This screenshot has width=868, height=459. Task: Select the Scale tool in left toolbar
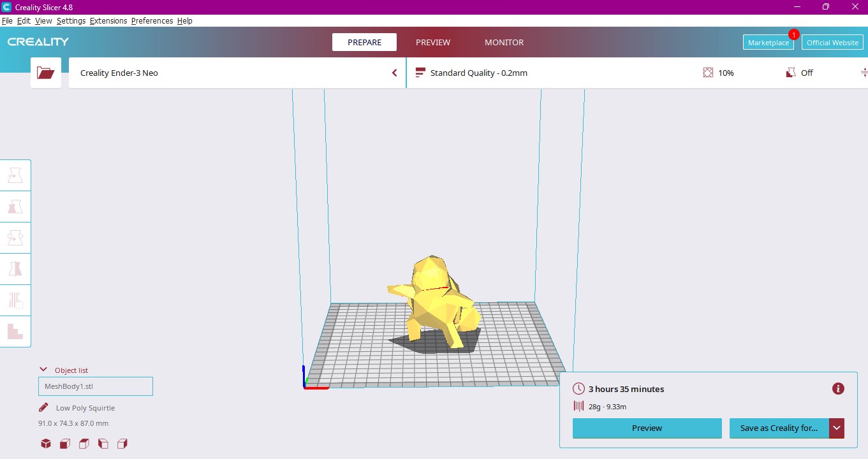pyautogui.click(x=15, y=207)
